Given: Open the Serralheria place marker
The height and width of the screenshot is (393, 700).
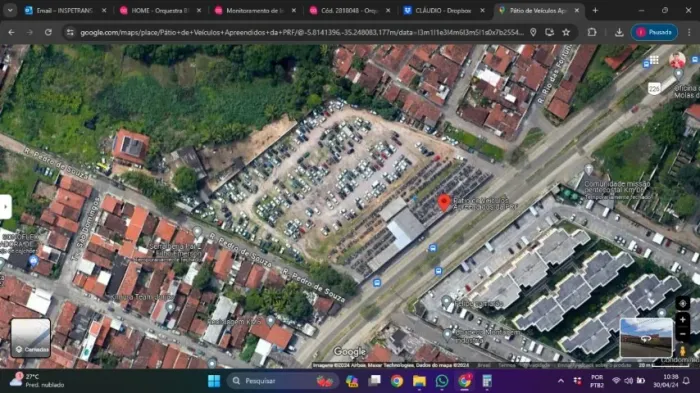Looking at the screenshot, I should (197, 232).
